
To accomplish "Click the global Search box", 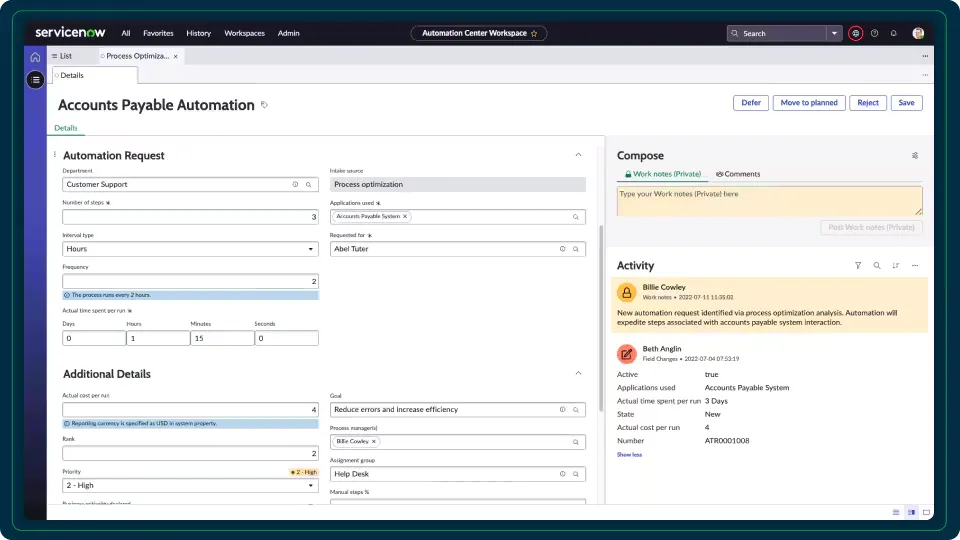I will [778, 33].
